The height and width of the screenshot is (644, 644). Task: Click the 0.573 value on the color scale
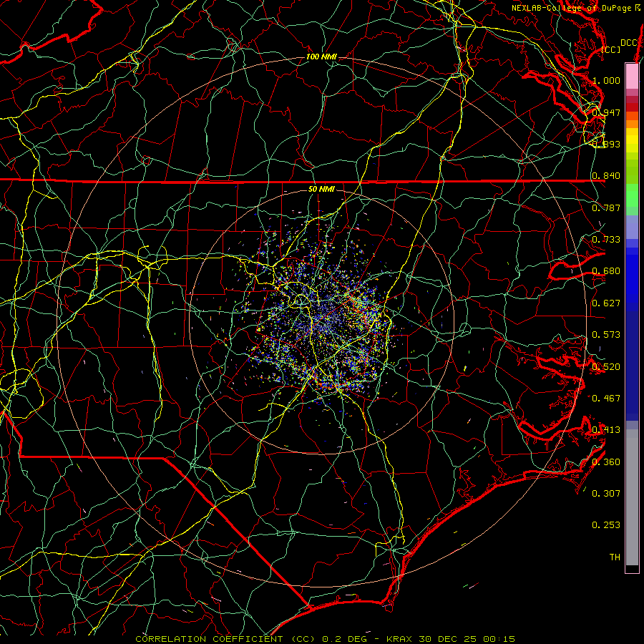point(606,335)
